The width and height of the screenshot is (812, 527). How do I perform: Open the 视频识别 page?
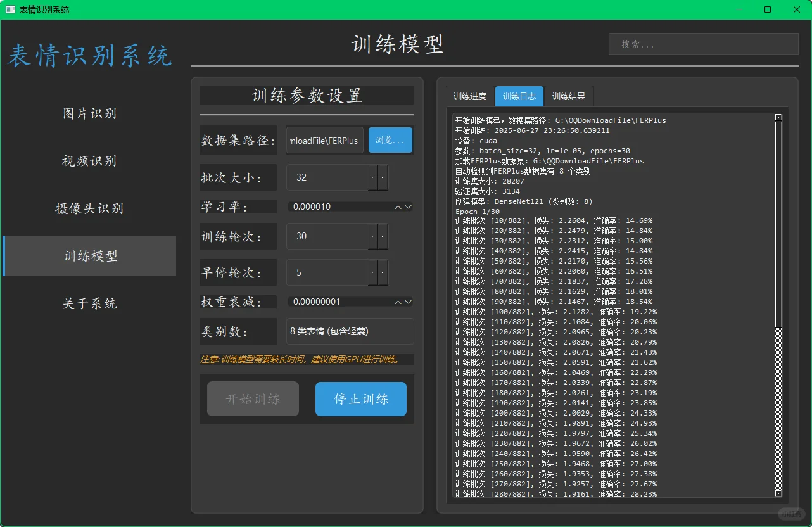coord(89,161)
